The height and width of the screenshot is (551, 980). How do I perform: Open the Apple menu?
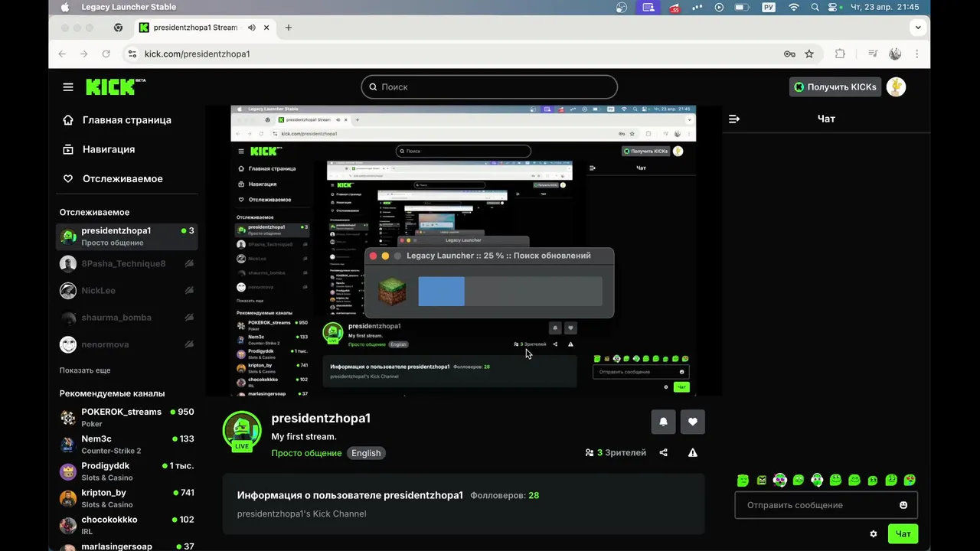coord(65,8)
